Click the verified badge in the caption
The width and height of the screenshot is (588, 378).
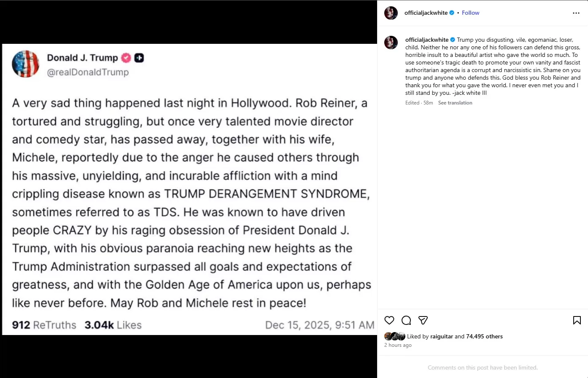[x=453, y=40]
